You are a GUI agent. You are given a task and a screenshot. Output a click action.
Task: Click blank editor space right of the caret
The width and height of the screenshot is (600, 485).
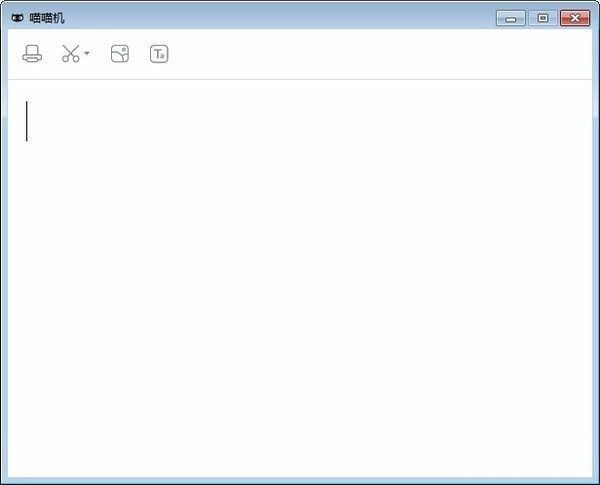click(x=306, y=121)
